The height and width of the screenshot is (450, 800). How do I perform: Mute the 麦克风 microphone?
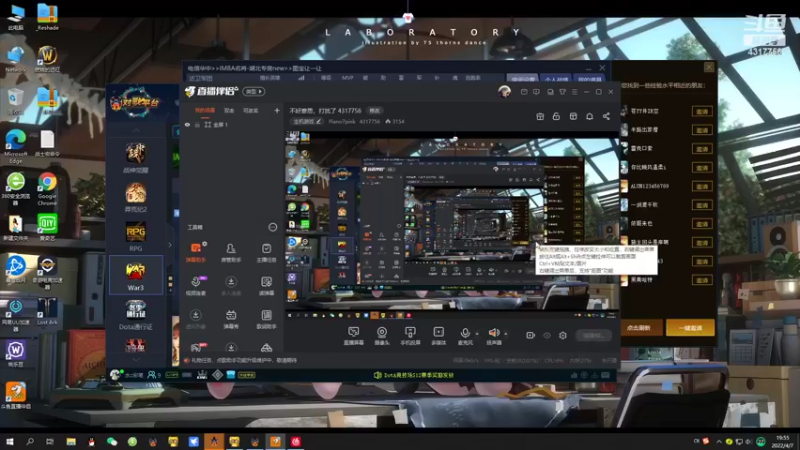pyautogui.click(x=465, y=336)
